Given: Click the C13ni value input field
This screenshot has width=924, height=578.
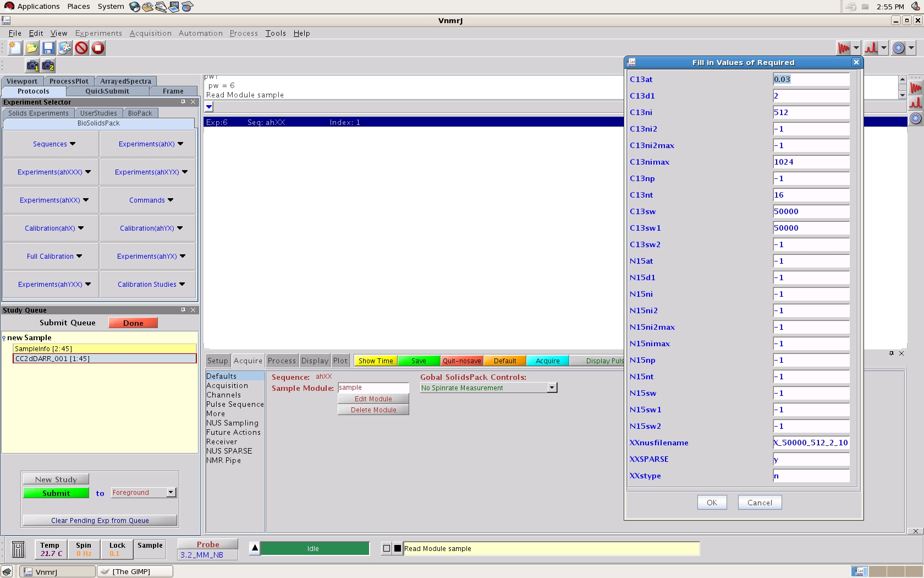Looking at the screenshot, I should point(811,112).
